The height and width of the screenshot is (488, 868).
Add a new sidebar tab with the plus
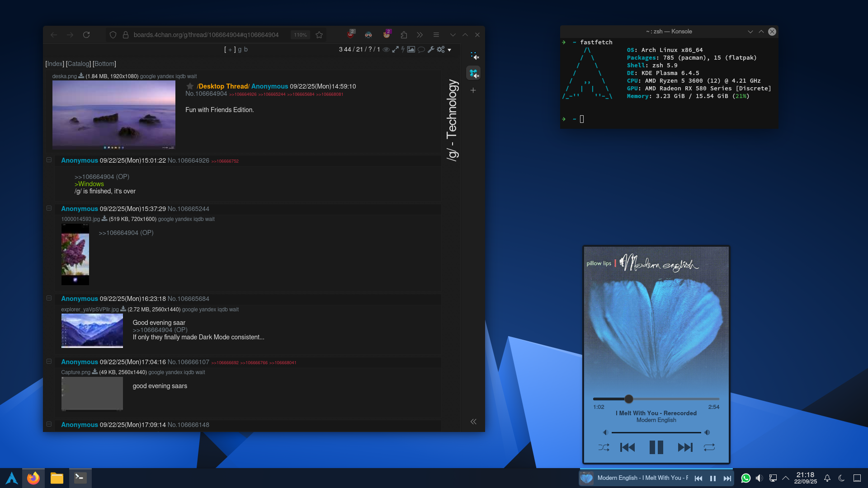coord(473,90)
